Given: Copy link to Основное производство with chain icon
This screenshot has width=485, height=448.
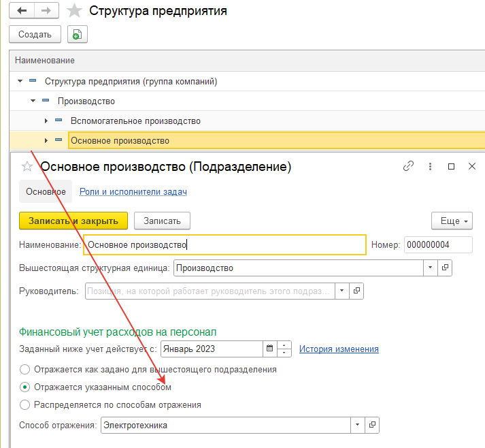Looking at the screenshot, I should pos(408,166).
